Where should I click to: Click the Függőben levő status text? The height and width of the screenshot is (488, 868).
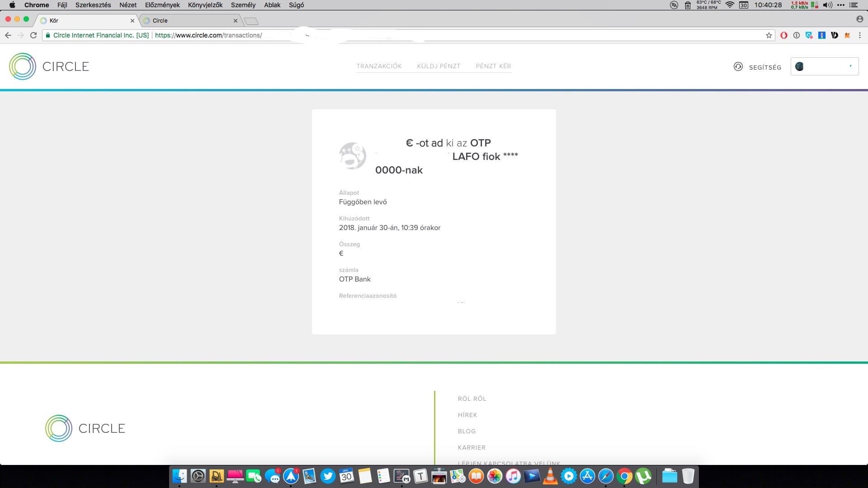click(x=363, y=202)
